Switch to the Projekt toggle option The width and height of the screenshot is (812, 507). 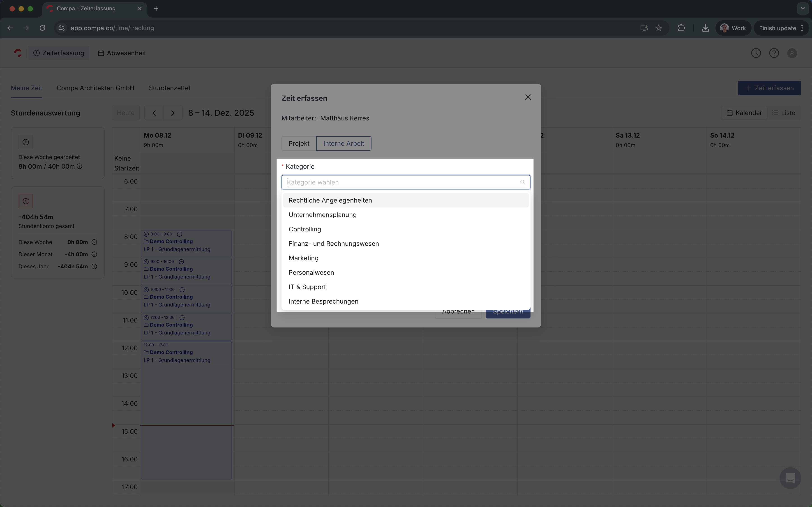pos(299,143)
